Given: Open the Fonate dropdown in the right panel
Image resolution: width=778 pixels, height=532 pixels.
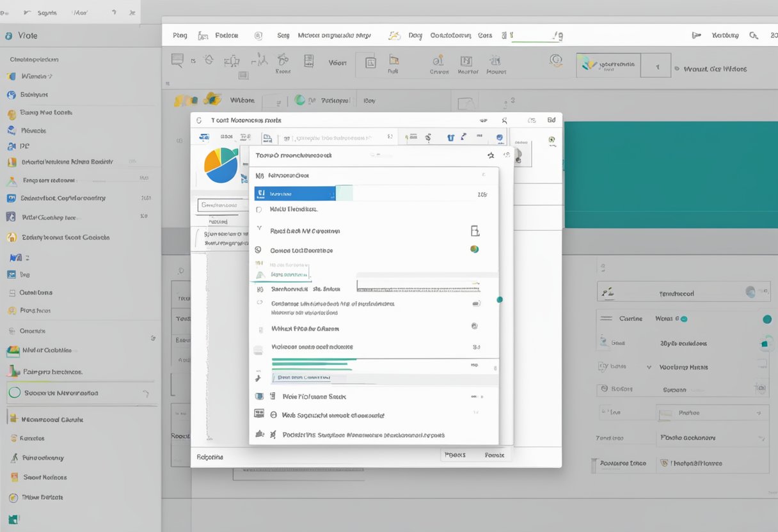Looking at the screenshot, I should pyautogui.click(x=711, y=438).
